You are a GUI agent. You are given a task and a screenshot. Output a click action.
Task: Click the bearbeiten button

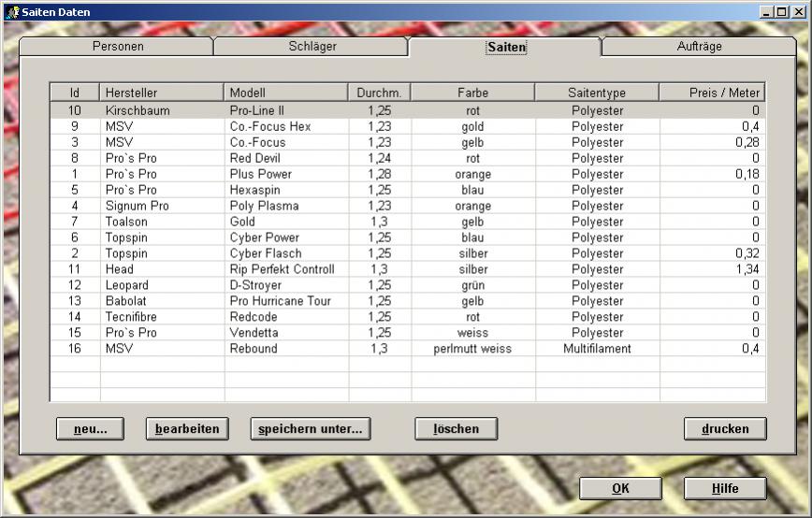pos(187,429)
